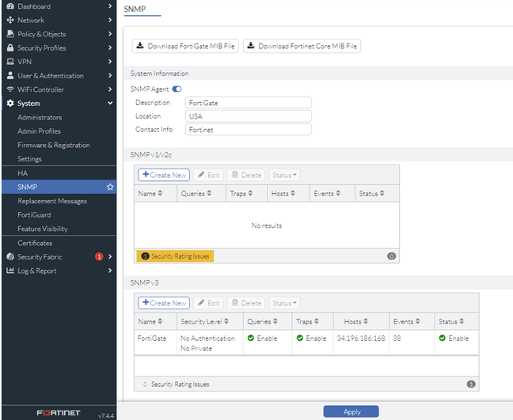Click the Contact Info input field

[x=249, y=130]
